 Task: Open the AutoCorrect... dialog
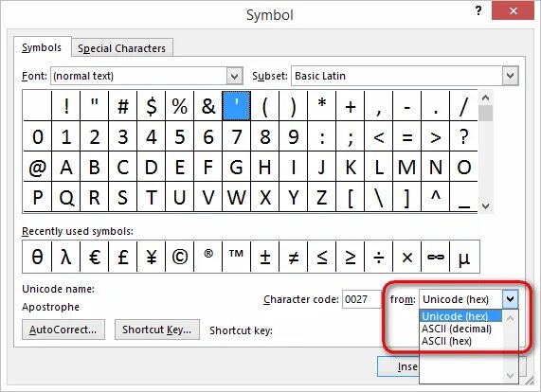point(63,330)
